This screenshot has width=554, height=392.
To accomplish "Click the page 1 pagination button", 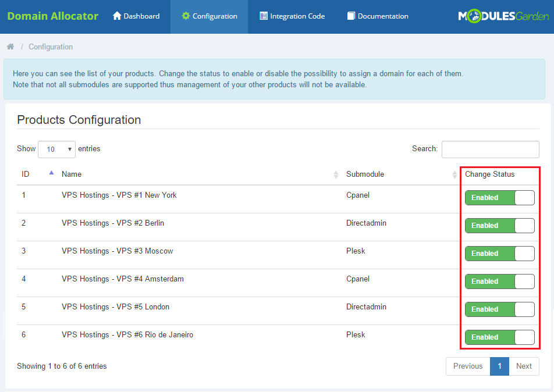I will coord(499,366).
